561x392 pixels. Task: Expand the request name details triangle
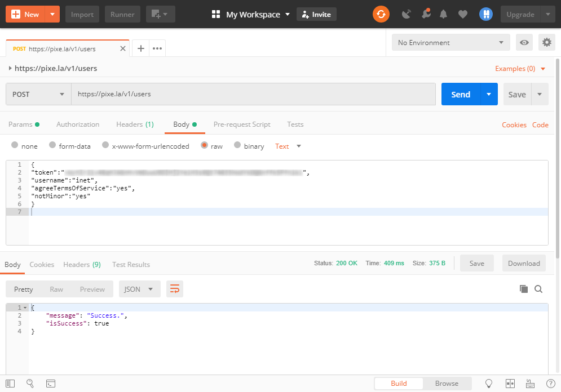(10, 68)
